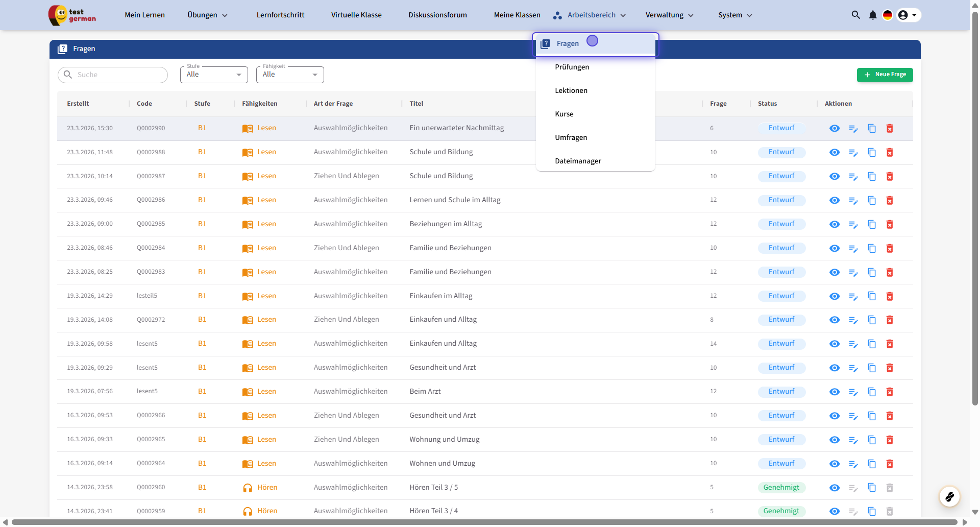Select Prüfungen from the Arbeitsbereich menu

pyautogui.click(x=572, y=67)
